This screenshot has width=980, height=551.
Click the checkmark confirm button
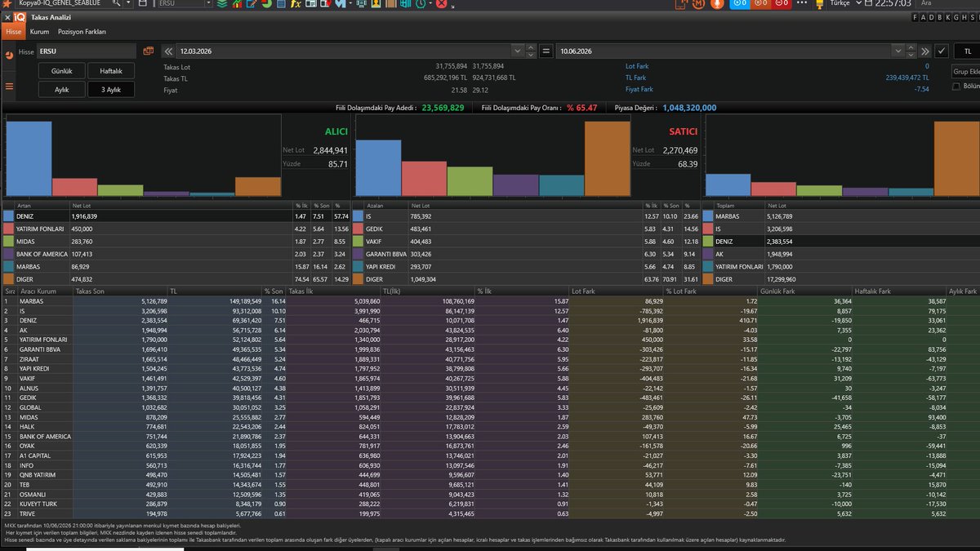tap(942, 51)
